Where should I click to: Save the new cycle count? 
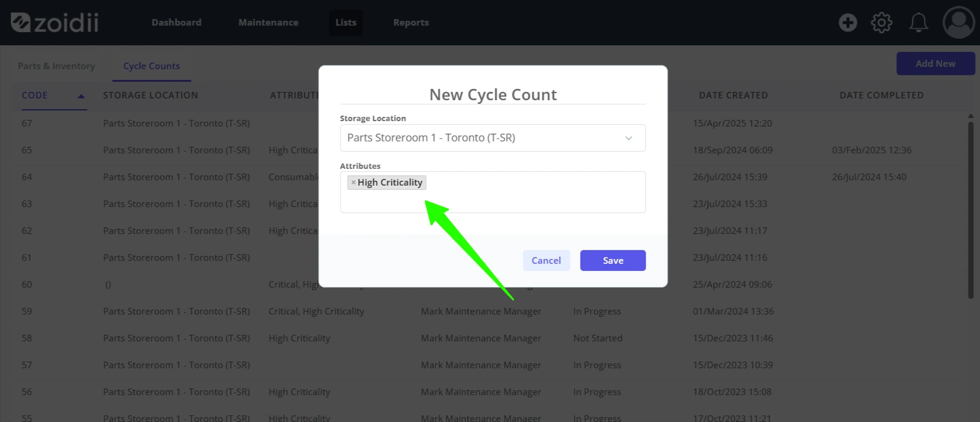click(x=613, y=260)
